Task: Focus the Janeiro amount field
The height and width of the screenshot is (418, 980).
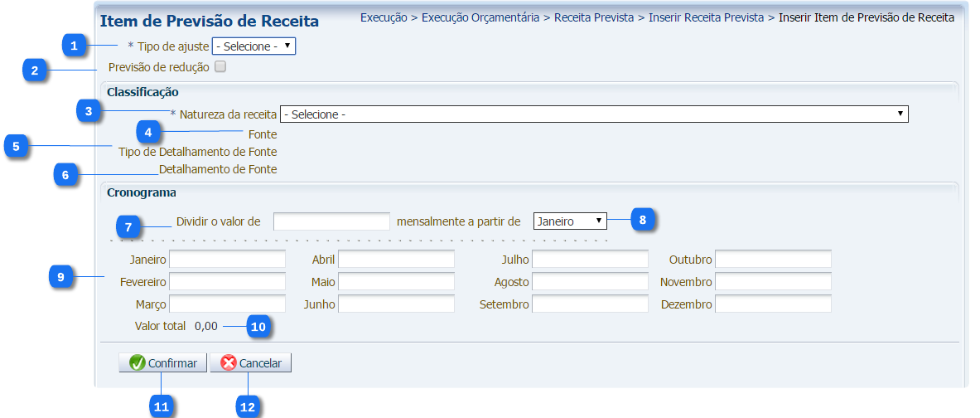Action: pos(227,260)
